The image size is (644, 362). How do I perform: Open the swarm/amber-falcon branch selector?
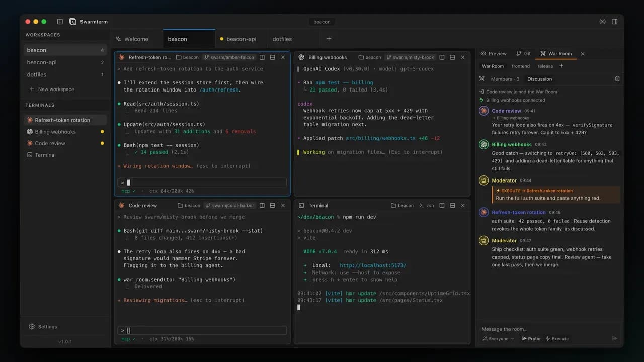tap(229, 57)
